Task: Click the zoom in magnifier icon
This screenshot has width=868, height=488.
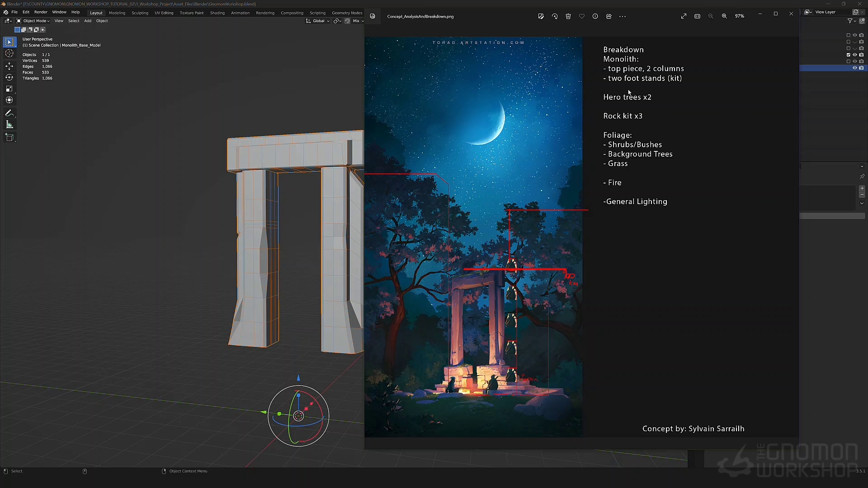Action: coord(724,16)
